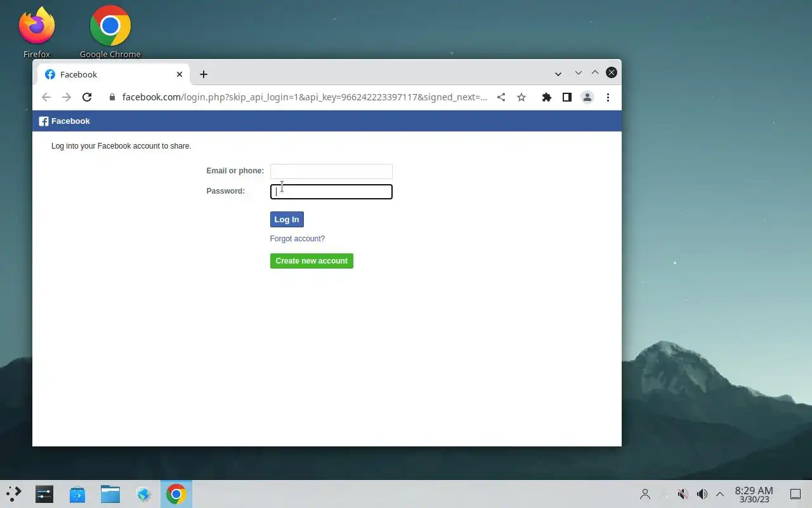This screenshot has width=812, height=508.
Task: Open the tab search dropdown arrow
Action: [558, 74]
